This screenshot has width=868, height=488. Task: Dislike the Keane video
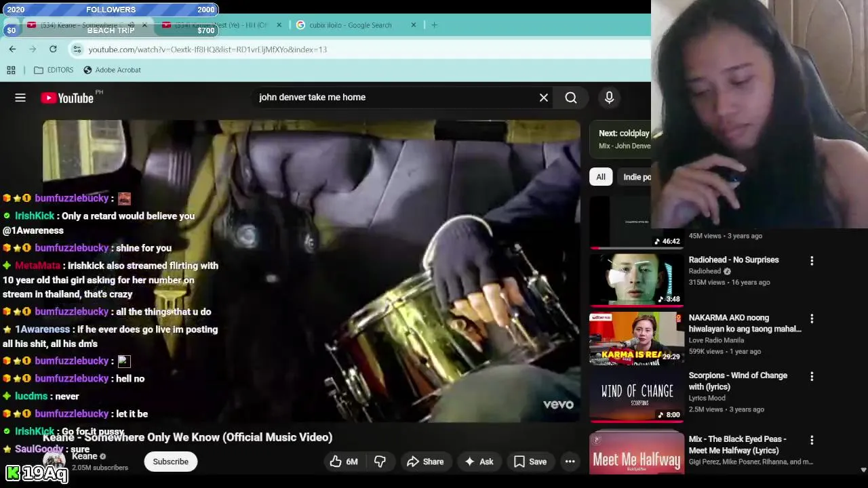coord(380,462)
